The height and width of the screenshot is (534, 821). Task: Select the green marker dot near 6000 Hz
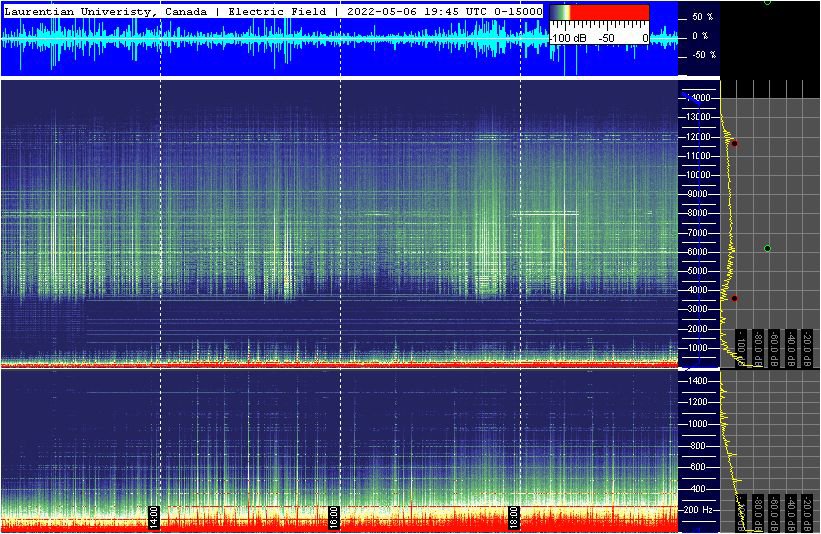tap(767, 248)
